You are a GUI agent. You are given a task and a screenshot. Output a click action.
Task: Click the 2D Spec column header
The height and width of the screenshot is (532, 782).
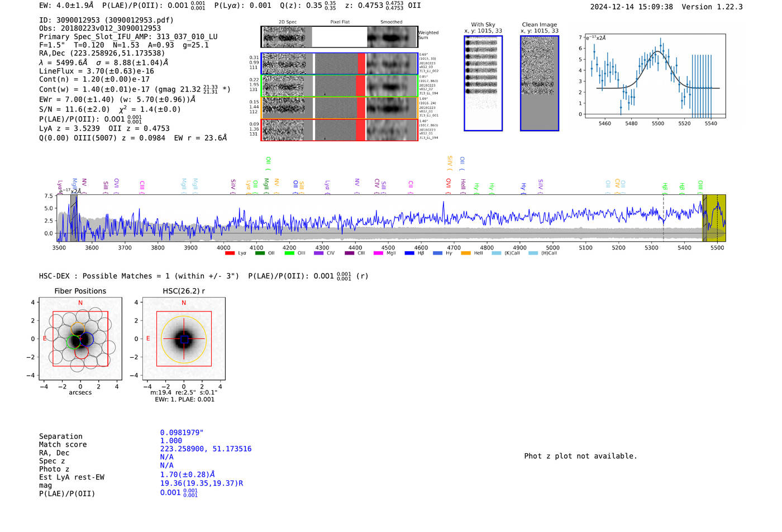pyautogui.click(x=288, y=22)
